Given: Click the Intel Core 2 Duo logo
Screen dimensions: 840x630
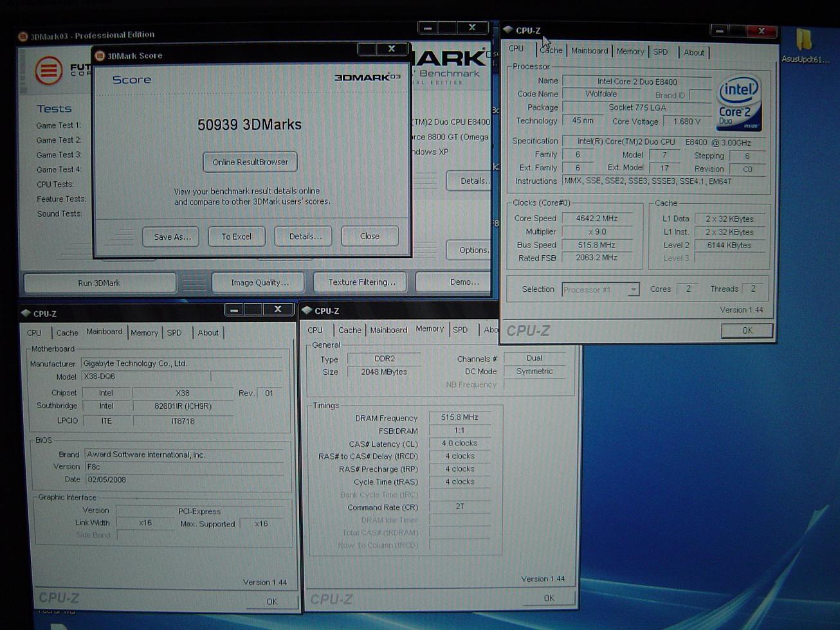Looking at the screenshot, I should 740,104.
